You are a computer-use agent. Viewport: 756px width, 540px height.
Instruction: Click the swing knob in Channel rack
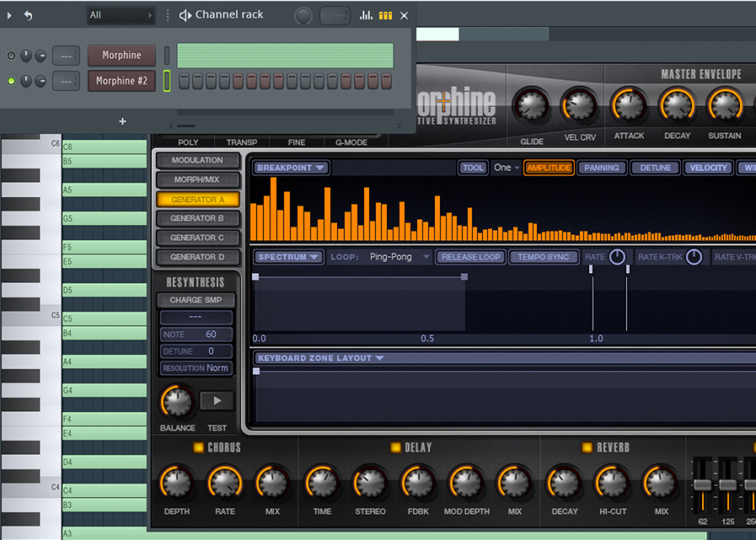tap(303, 15)
